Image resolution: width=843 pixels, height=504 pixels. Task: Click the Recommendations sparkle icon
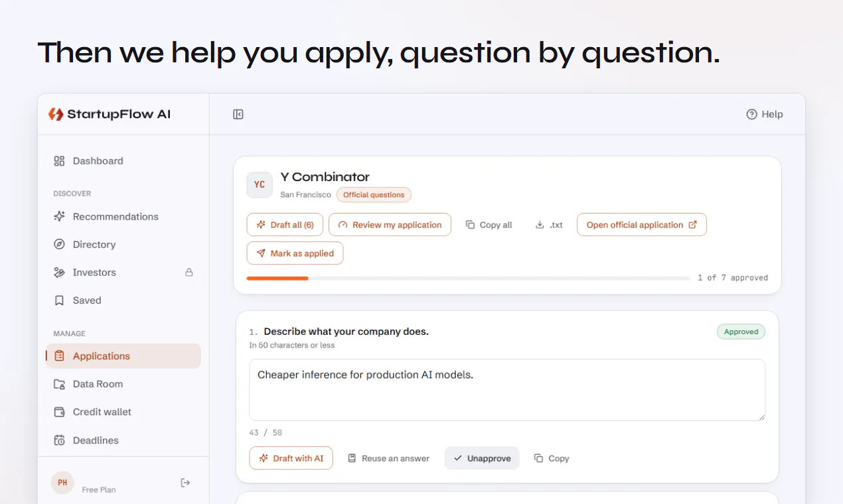pyautogui.click(x=59, y=217)
